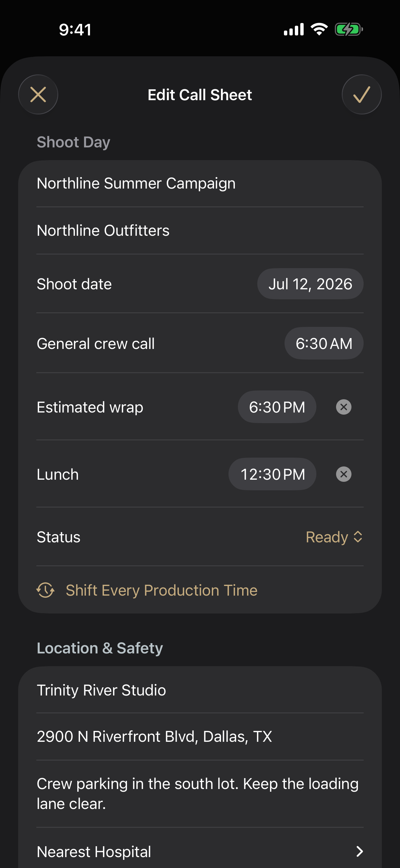Edit the crew parking notes text
The width and height of the screenshot is (400, 868).
coord(200,794)
